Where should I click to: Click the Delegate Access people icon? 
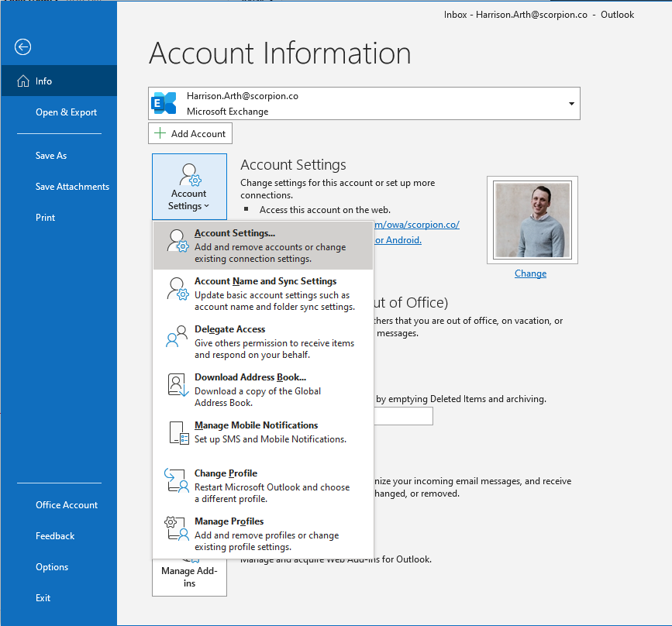tap(177, 336)
